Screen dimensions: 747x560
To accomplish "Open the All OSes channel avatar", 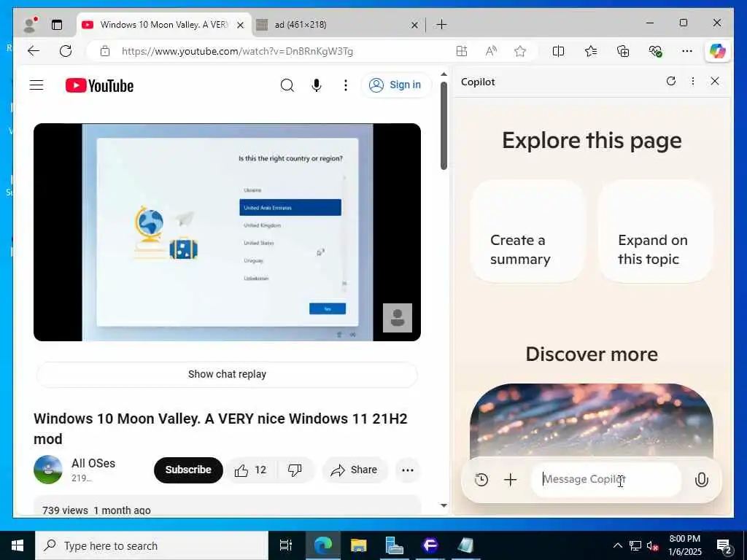I will pyautogui.click(x=48, y=470).
